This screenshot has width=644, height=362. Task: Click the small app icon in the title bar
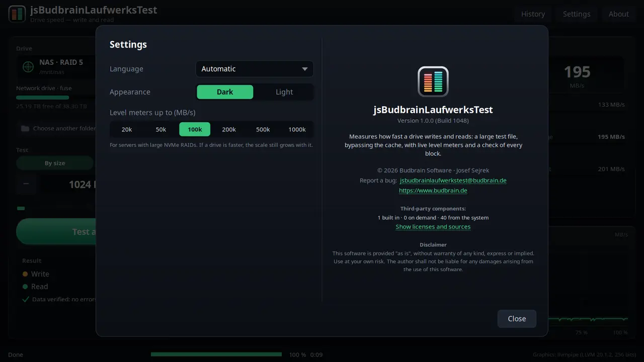17,14
